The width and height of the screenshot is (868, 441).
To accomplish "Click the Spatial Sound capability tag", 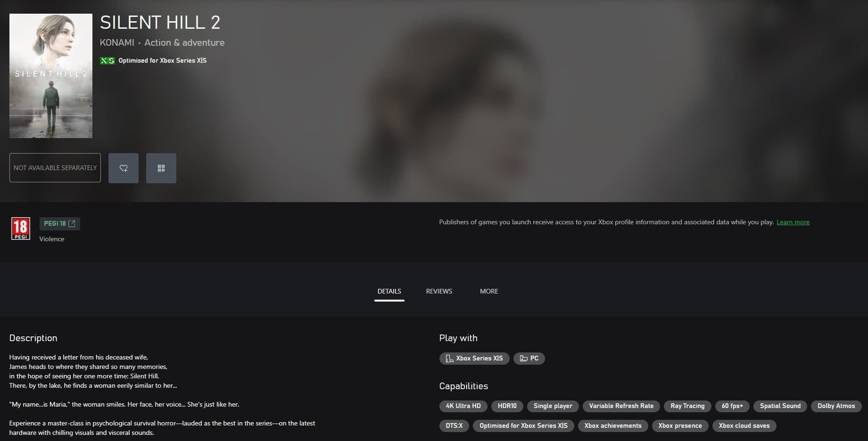I will coord(780,406).
